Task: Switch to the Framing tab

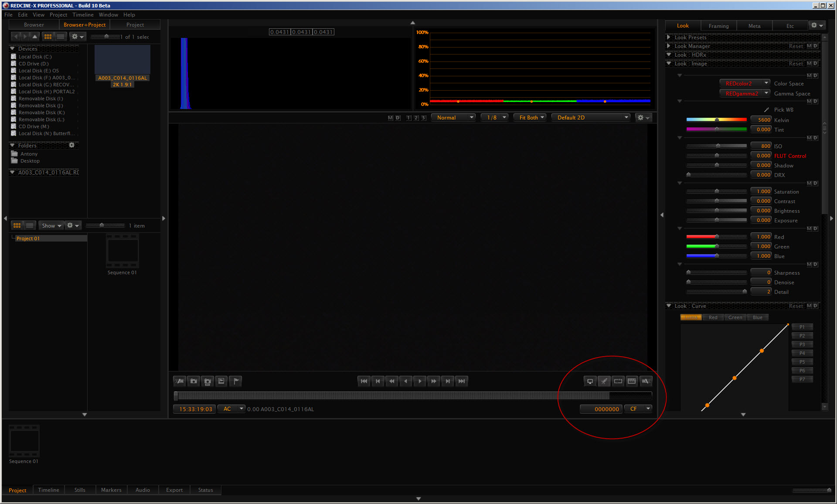Action: pos(718,26)
